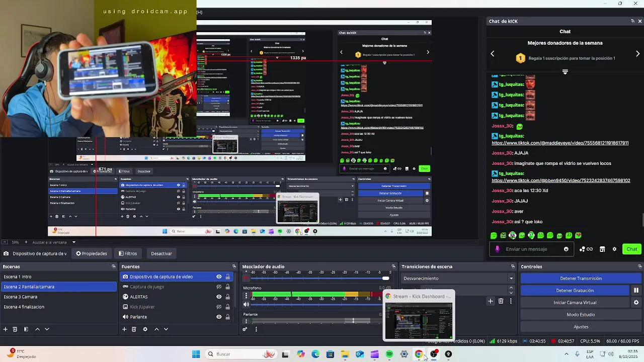
Task: Open scene filters icon in Escenas toolbar
Action: pos(26,329)
